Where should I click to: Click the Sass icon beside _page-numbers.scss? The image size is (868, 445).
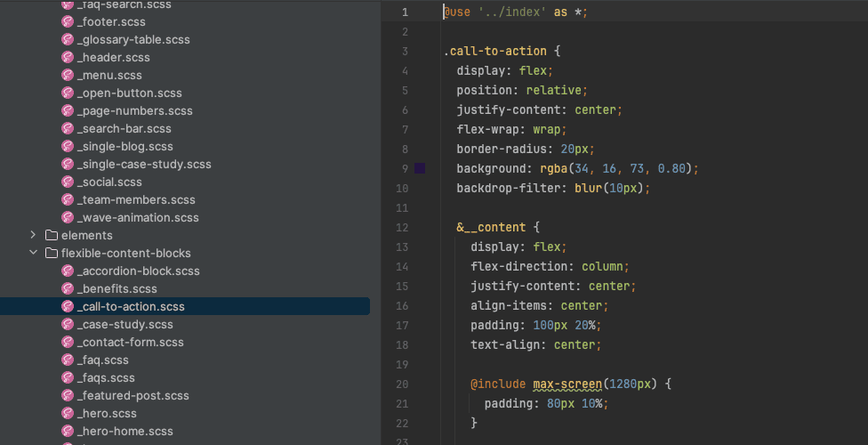coord(68,111)
